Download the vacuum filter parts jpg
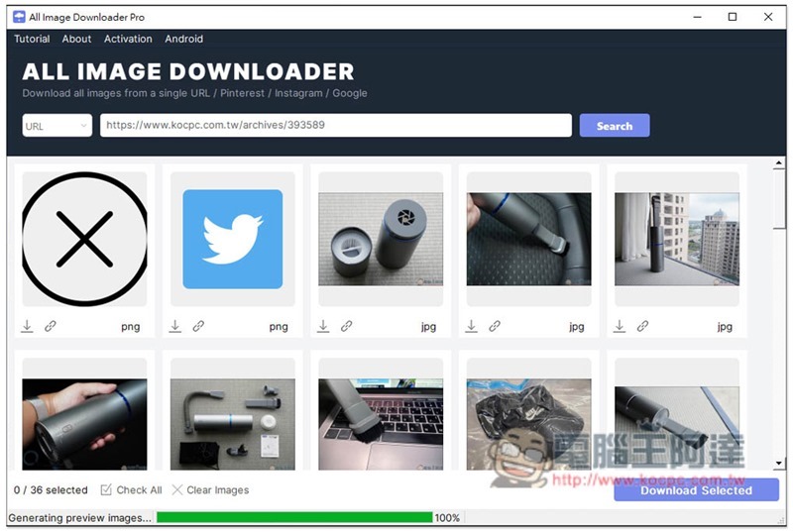 pyautogui.click(x=323, y=326)
